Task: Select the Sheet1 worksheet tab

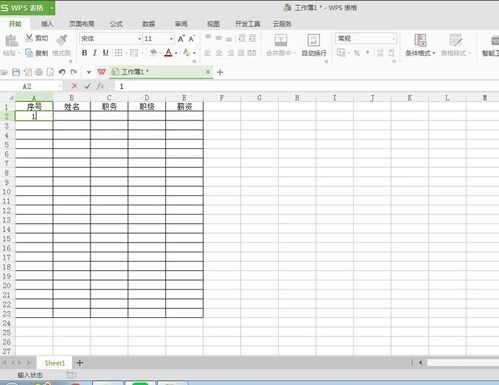Action: (55, 363)
